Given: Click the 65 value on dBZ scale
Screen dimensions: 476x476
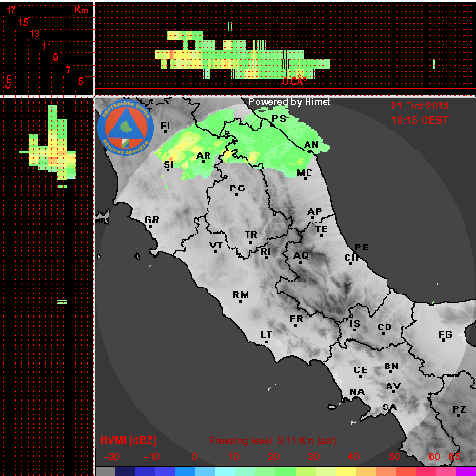Looking at the screenshot, I should pyautogui.click(x=454, y=457).
